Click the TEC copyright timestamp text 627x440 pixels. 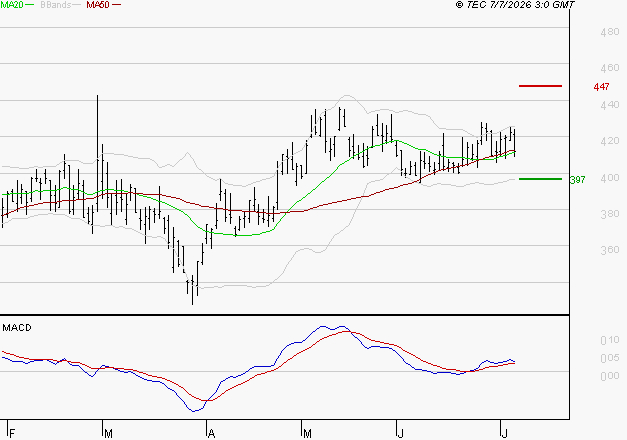point(515,5)
